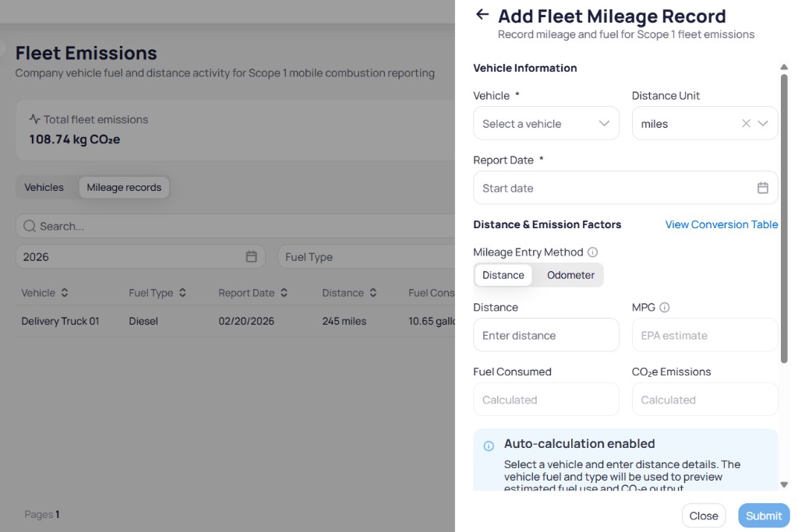Screen dimensions: 798x532
Task: Focus the Enter distance field
Action: (546, 335)
